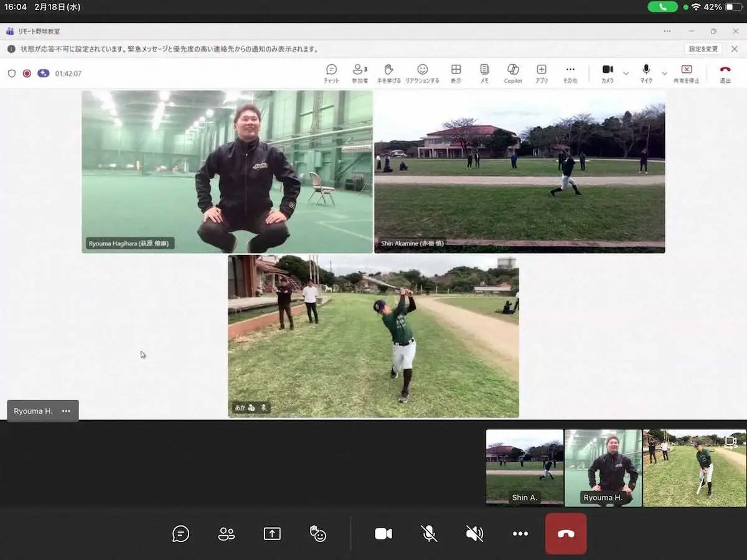Expand the camera options dropdown arrow
The image size is (747, 560).
click(x=626, y=73)
